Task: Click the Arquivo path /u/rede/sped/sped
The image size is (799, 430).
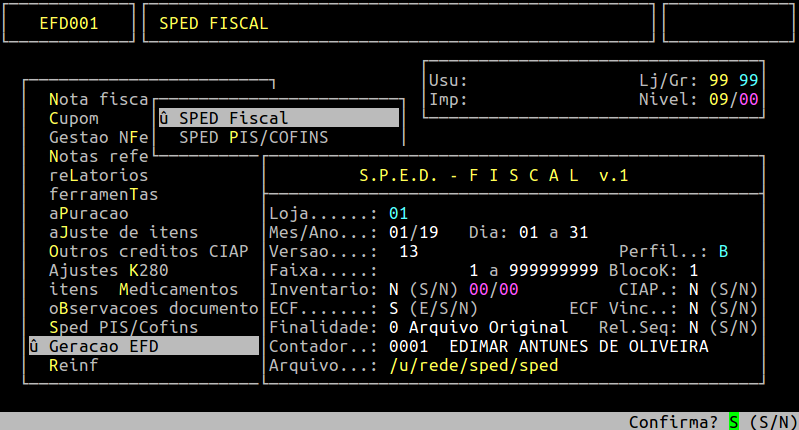Action: coord(473,366)
